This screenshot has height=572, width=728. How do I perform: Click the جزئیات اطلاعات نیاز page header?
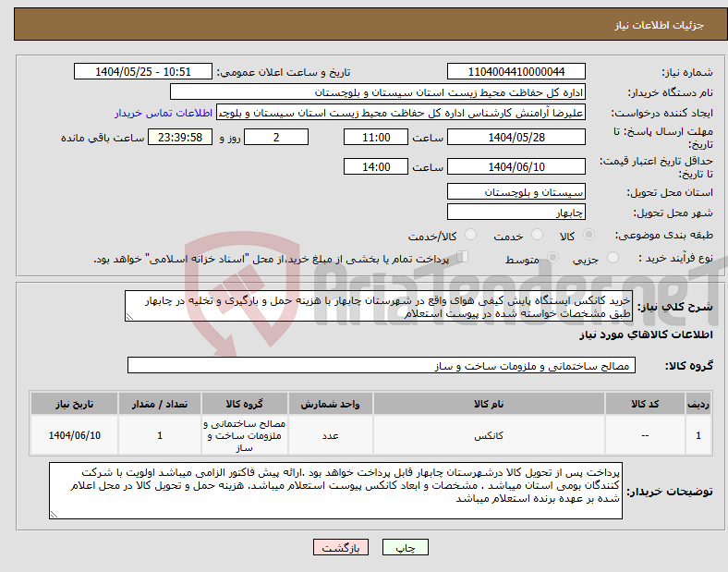660,25
